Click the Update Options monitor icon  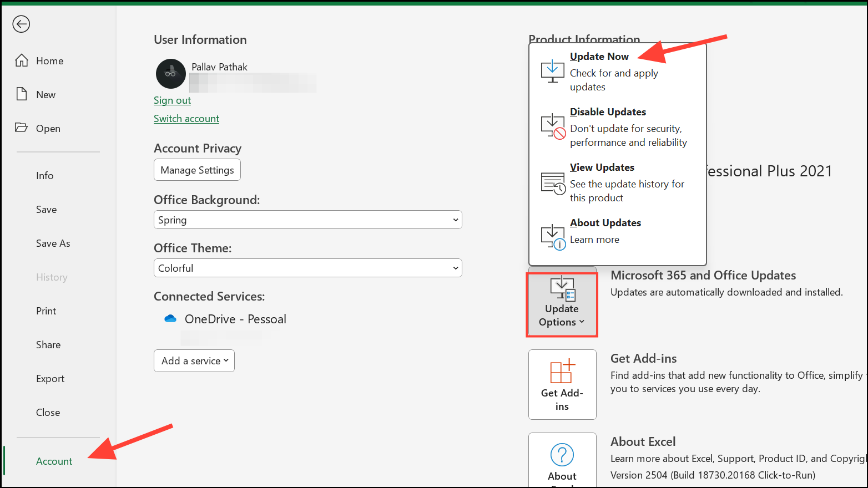point(562,287)
